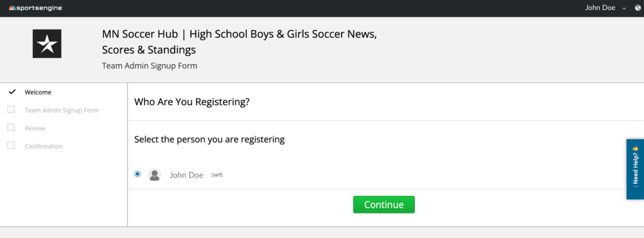644x238 pixels.
Task: Click the MN Soccer Hub page title
Action: coord(239,42)
